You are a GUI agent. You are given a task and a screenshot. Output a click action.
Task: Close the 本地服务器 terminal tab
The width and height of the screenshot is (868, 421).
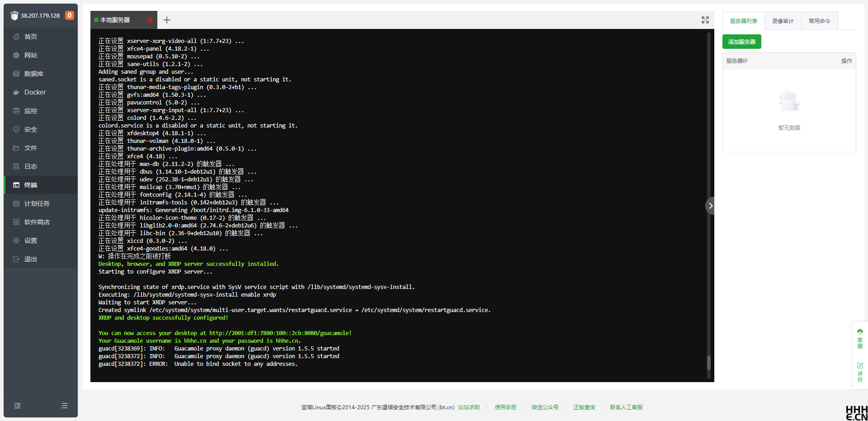pyautogui.click(x=150, y=20)
